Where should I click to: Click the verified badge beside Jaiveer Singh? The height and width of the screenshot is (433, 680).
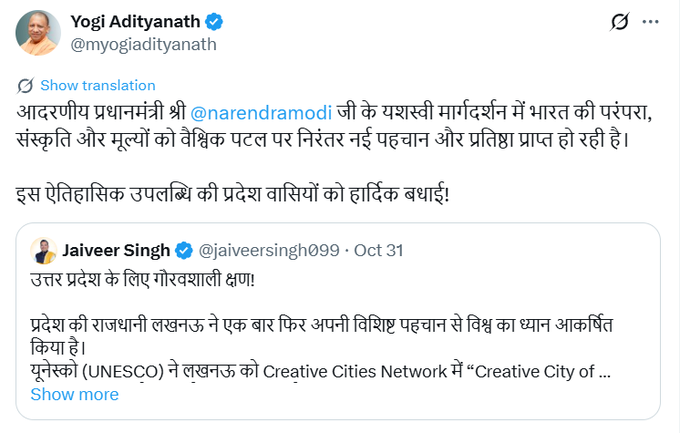click(x=184, y=250)
